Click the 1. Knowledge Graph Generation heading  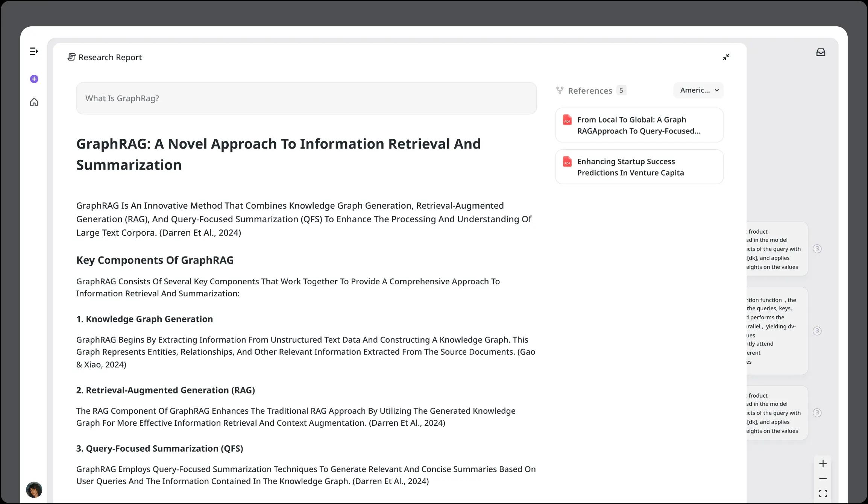coord(144,319)
